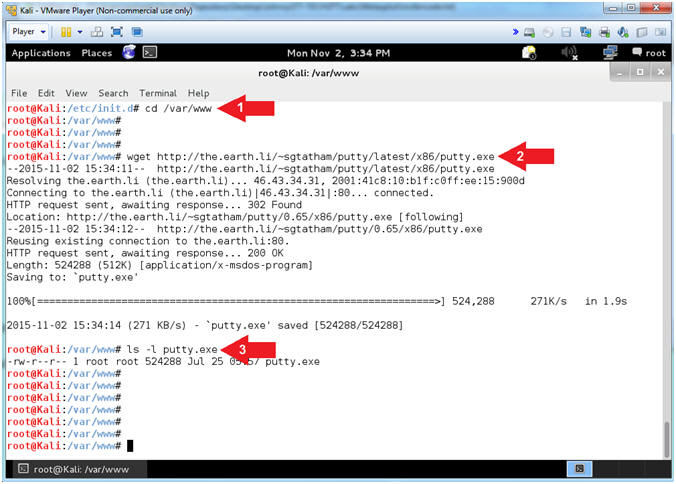Click workspace switcher in bottom panel
676x484 pixels.
click(x=579, y=469)
